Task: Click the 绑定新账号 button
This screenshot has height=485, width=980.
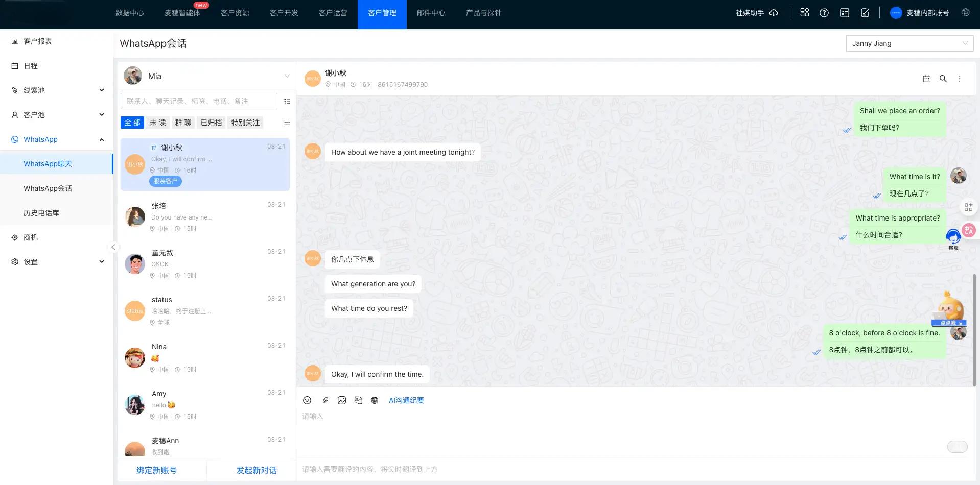Action: [156, 470]
